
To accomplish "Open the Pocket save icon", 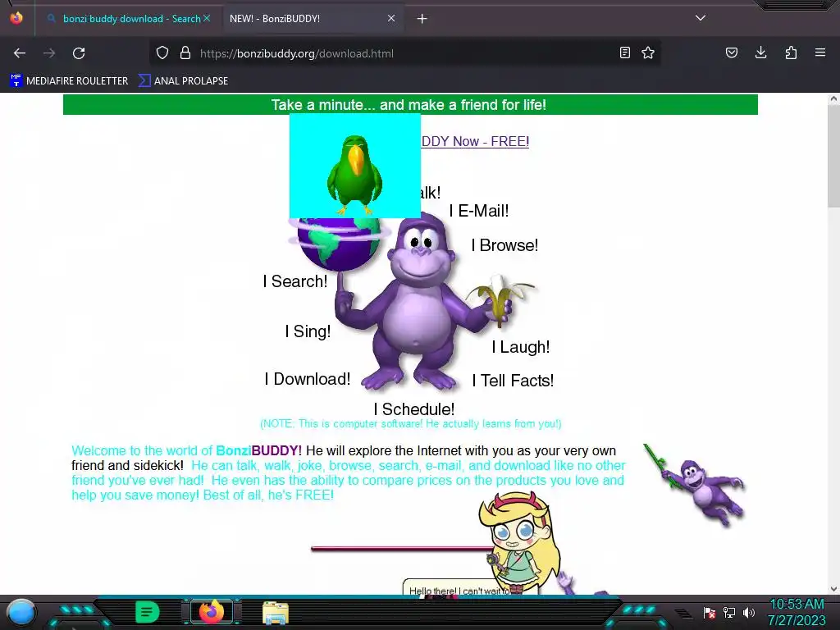I will pos(732,53).
